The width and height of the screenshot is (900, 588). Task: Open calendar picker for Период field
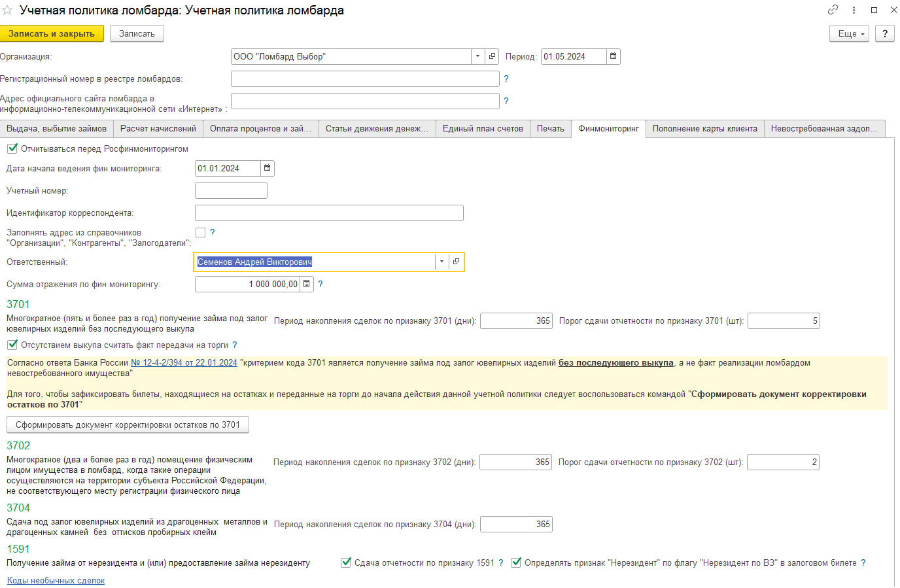(613, 56)
